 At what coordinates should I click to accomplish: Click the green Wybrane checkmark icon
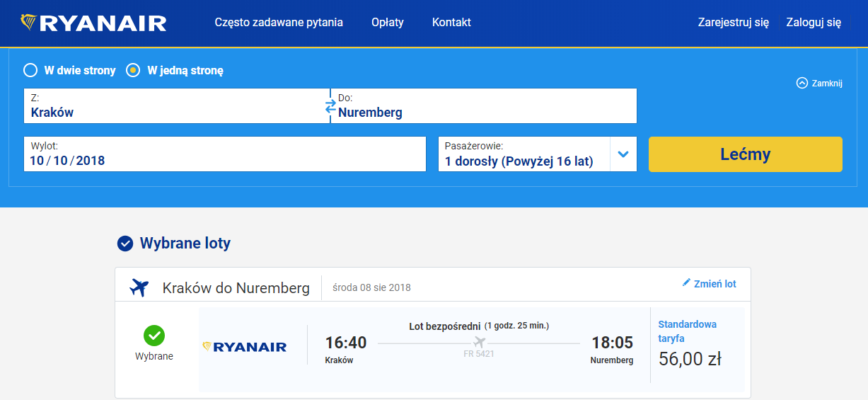point(154,335)
